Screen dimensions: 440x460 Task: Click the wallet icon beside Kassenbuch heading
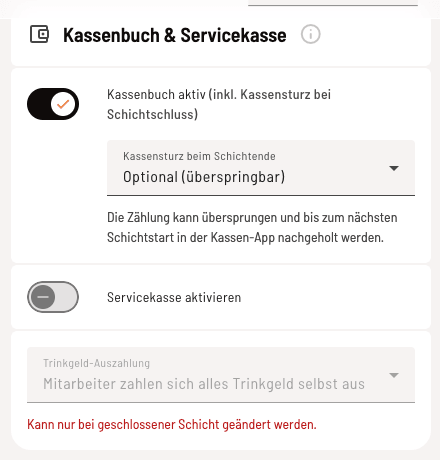click(40, 34)
